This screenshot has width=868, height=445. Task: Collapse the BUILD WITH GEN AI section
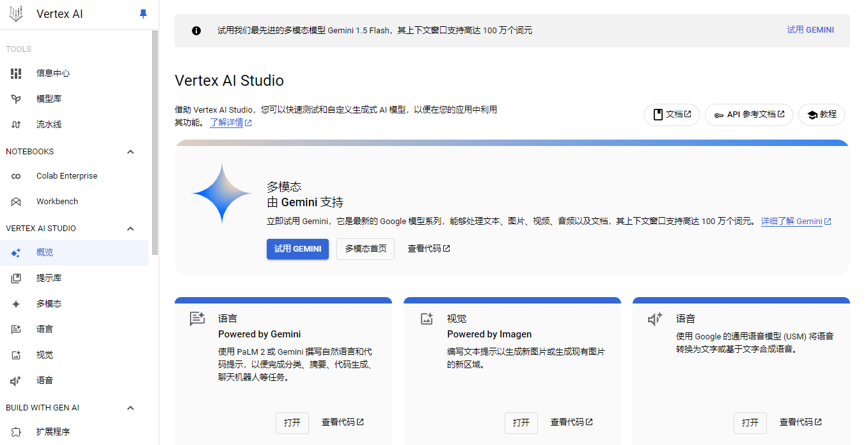point(130,408)
